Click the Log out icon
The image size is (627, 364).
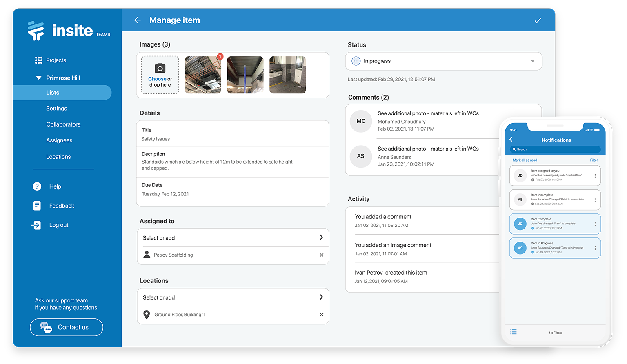37,225
